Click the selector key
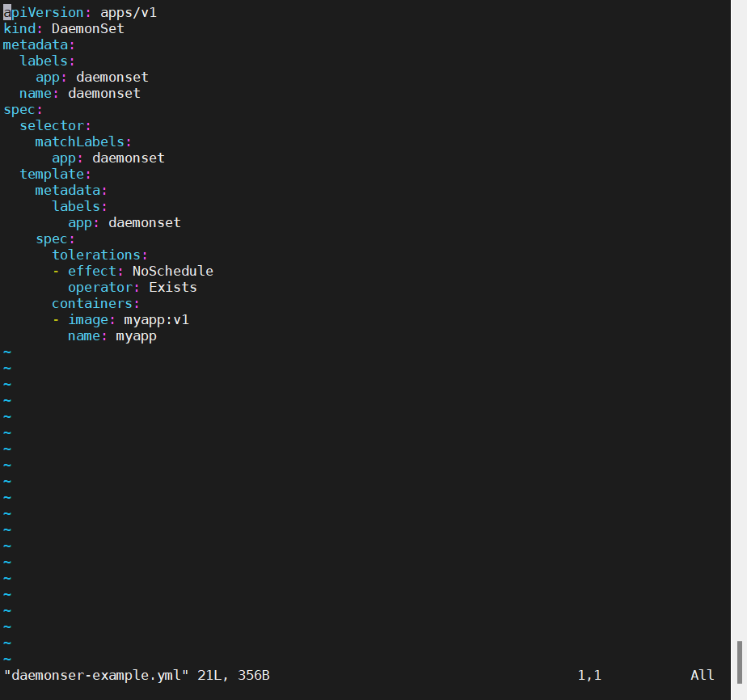Viewport: 747px width, 700px height. pyautogui.click(x=52, y=126)
